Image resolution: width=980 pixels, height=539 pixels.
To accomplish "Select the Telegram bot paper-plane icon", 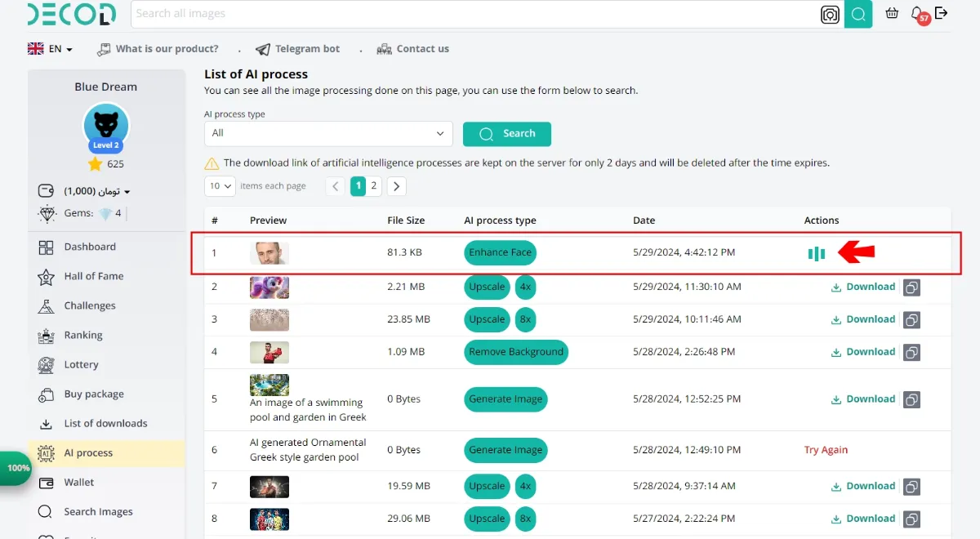I will 262,48.
